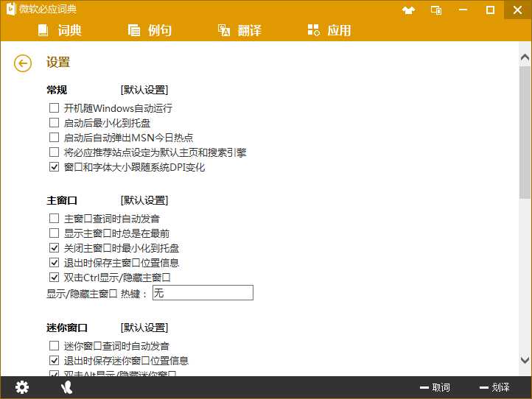The width and height of the screenshot is (532, 399).
Task: Uncheck 退出时保存迷你窗口位置信息
Action: [55, 361]
